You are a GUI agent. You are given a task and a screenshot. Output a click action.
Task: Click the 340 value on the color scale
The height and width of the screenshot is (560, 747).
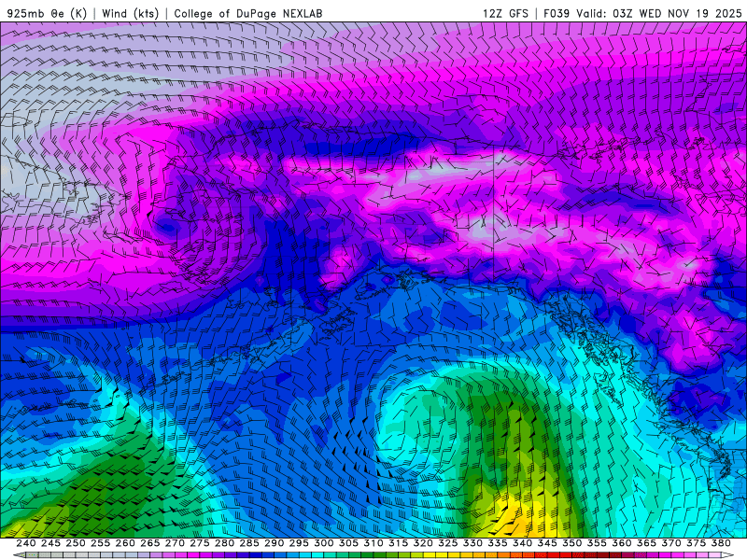pyautogui.click(x=522, y=543)
